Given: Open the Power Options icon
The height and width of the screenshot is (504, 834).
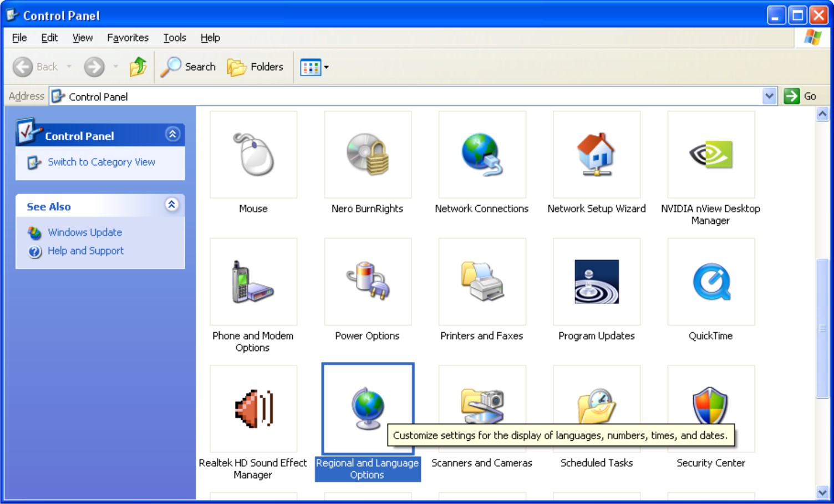Looking at the screenshot, I should click(368, 282).
